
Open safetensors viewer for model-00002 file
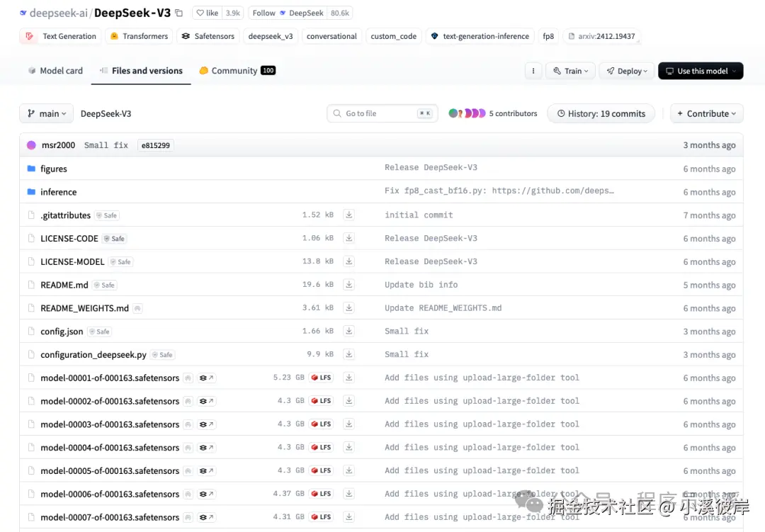(206, 401)
